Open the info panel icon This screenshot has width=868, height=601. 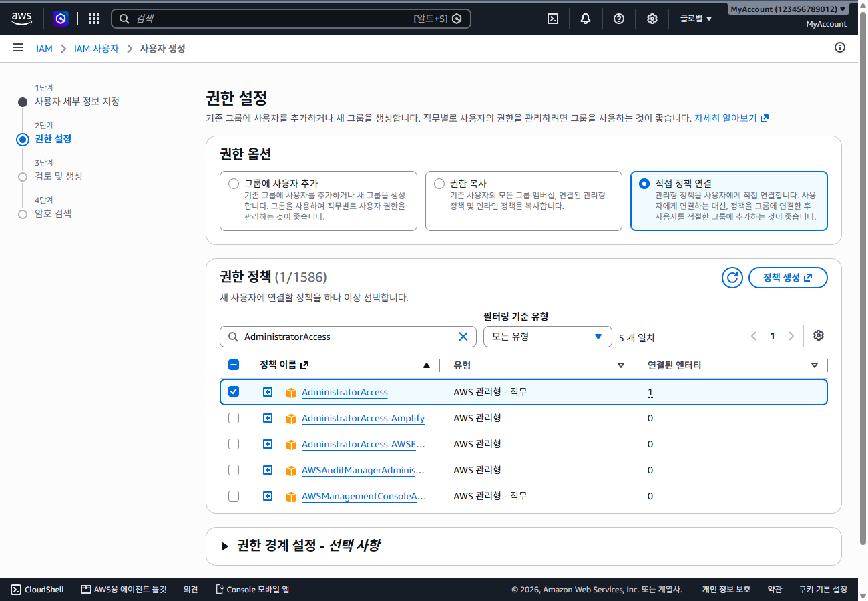[840, 47]
